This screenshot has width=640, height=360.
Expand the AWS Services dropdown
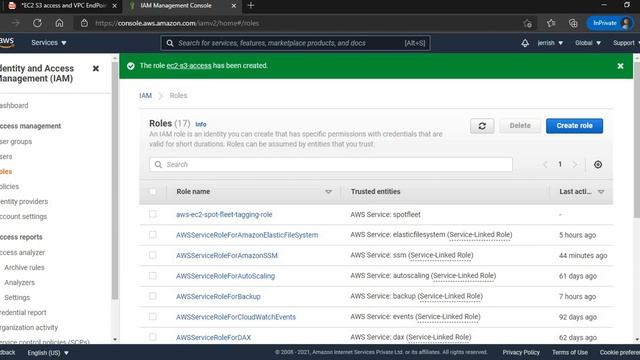49,43
